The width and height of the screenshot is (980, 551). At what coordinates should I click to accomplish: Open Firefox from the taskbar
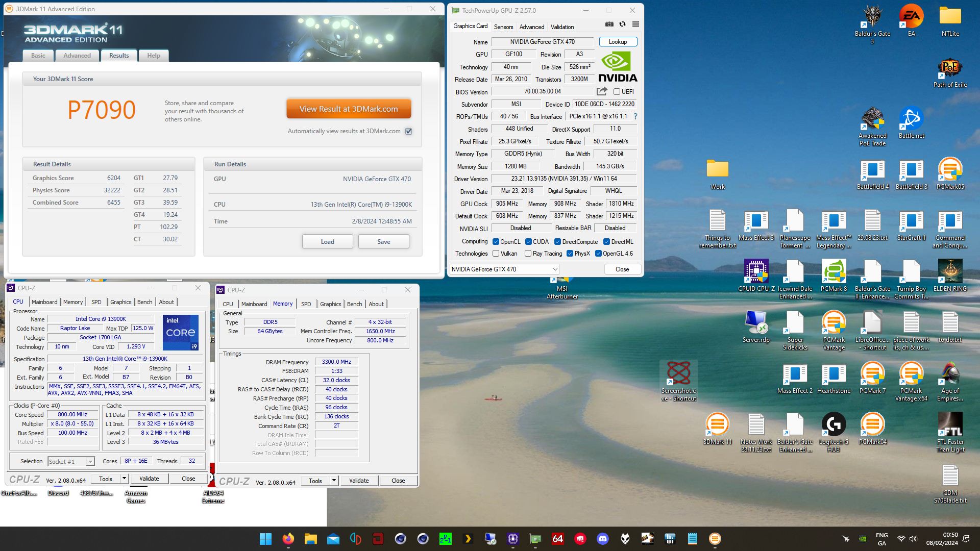coord(288,539)
